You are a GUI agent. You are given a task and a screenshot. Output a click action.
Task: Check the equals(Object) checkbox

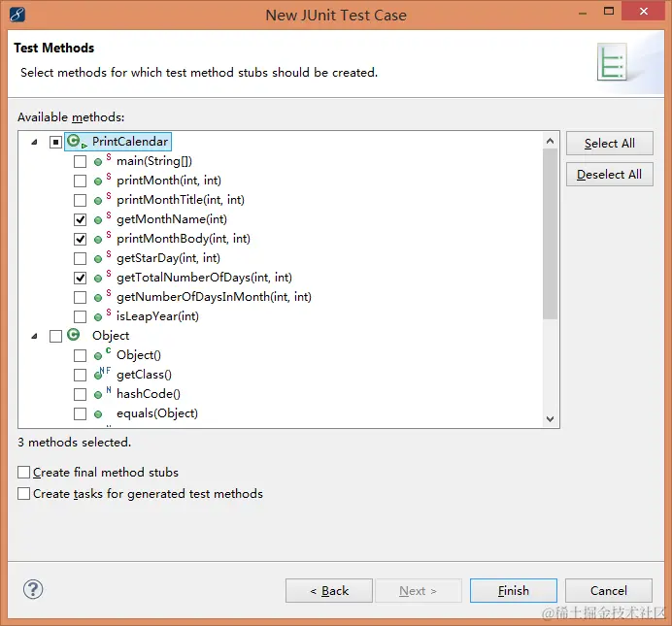click(x=80, y=413)
